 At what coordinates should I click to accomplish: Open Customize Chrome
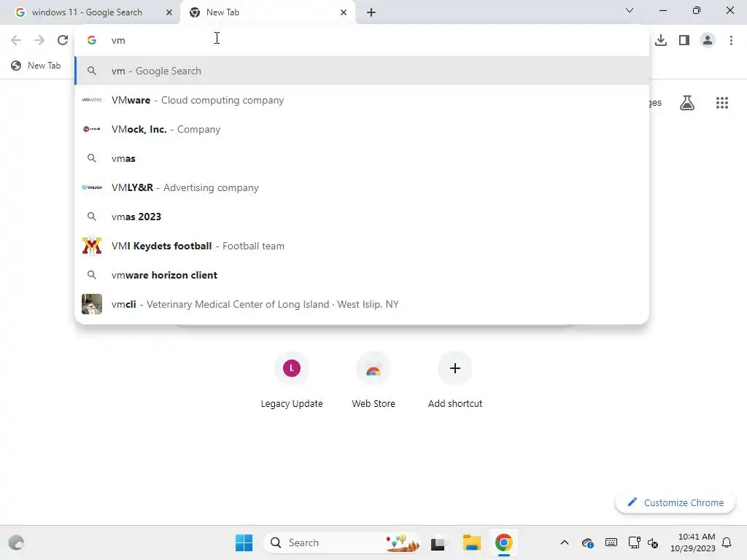tap(675, 502)
